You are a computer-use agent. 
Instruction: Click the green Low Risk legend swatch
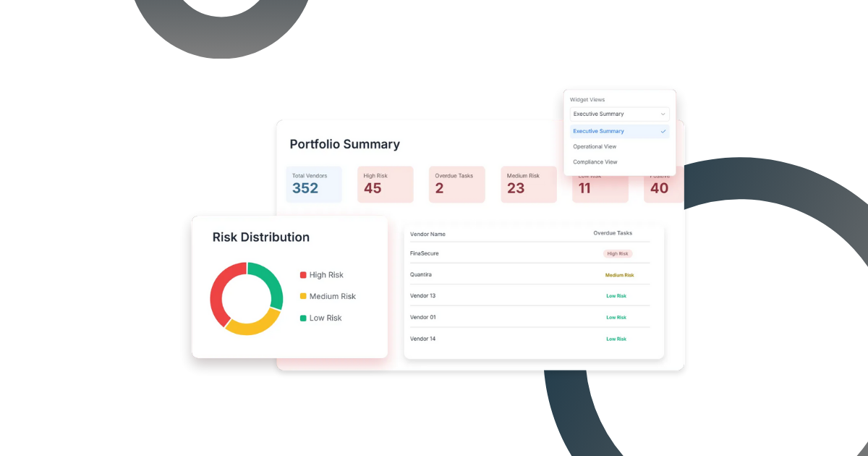pyautogui.click(x=303, y=318)
